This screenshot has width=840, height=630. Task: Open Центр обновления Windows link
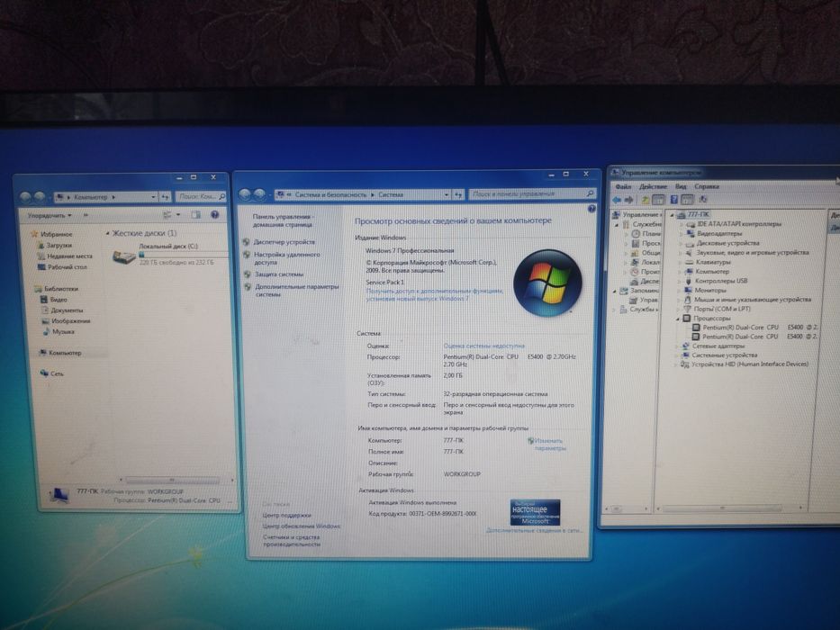click(x=302, y=526)
